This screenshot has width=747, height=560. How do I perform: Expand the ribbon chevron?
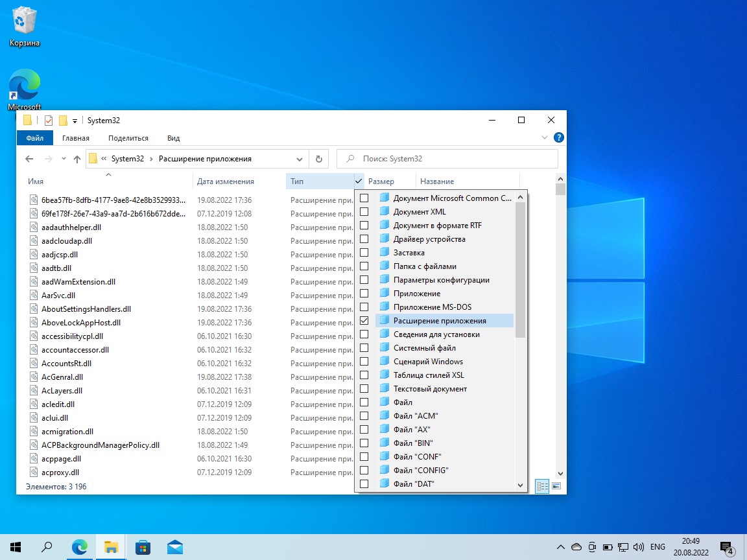click(x=545, y=137)
